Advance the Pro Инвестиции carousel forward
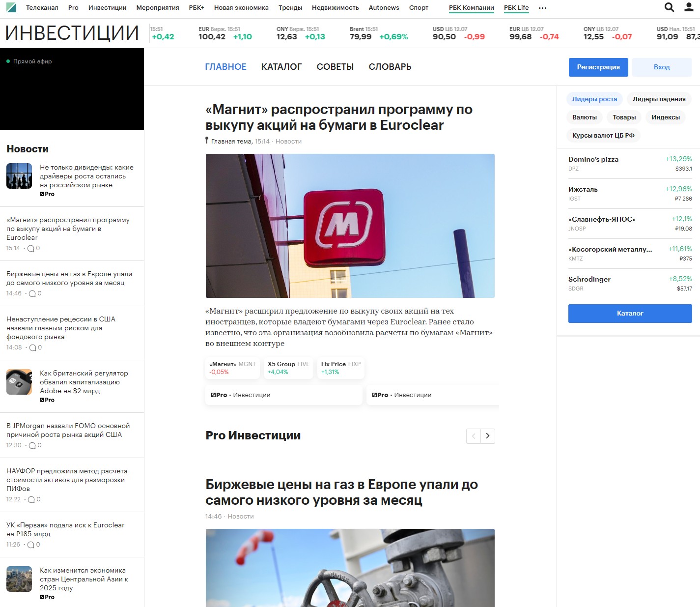 [x=487, y=436]
